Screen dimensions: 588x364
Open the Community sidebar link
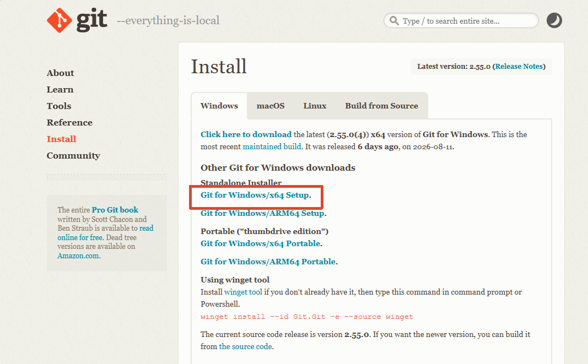point(73,156)
